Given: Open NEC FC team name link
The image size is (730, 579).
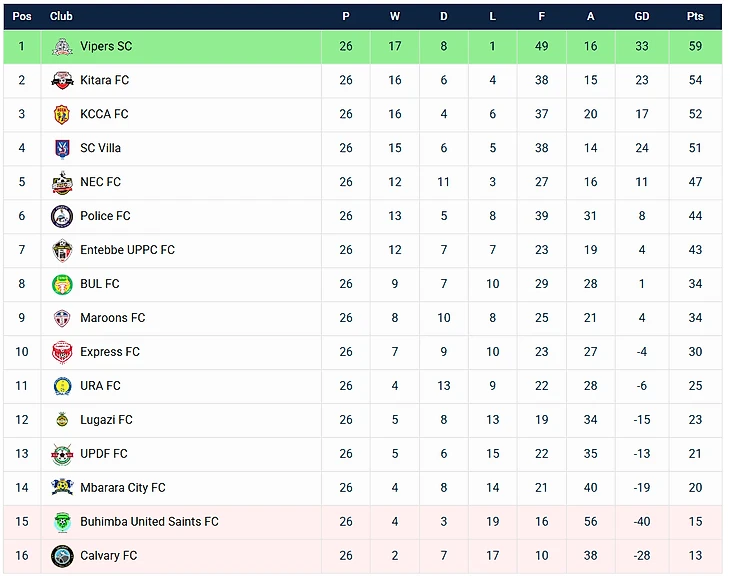Looking at the screenshot, I should pos(101,182).
